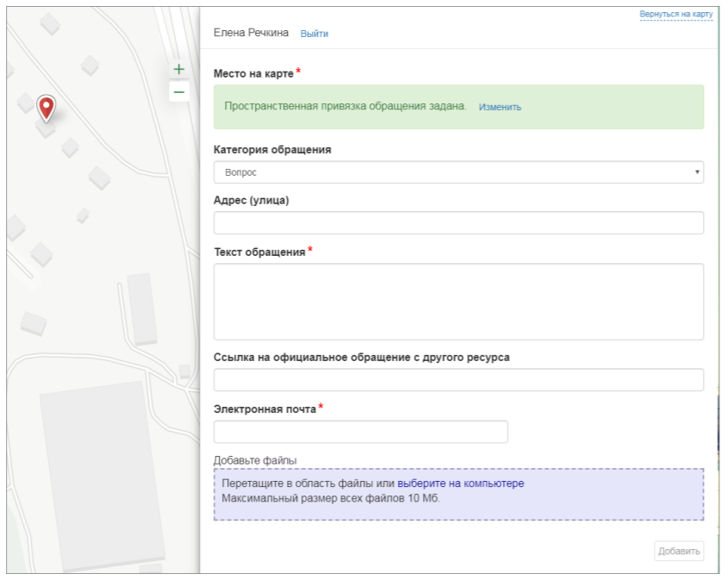The width and height of the screenshot is (728, 580).
Task: Open the Категория обращения dropdown showing Вопрос
Action: point(458,172)
